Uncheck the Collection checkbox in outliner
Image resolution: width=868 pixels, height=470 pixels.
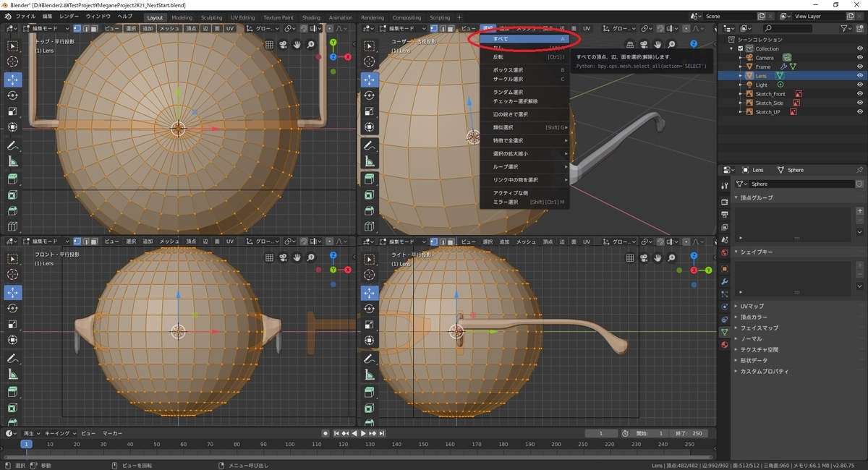(x=741, y=48)
